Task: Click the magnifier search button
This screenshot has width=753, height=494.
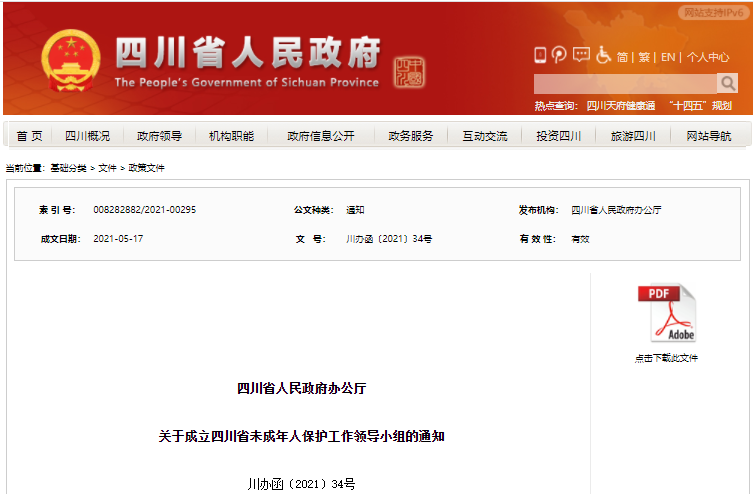Action: point(728,83)
